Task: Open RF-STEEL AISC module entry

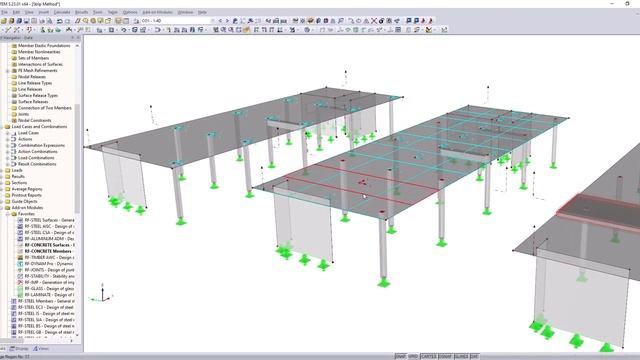Action: (x=49, y=227)
